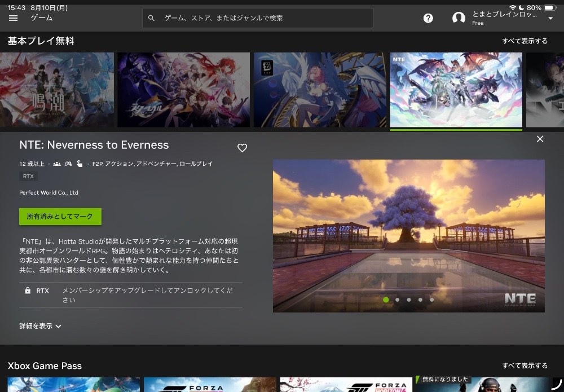Click the genre tags F2P アクション line
This screenshot has height=392, width=564.
point(152,164)
